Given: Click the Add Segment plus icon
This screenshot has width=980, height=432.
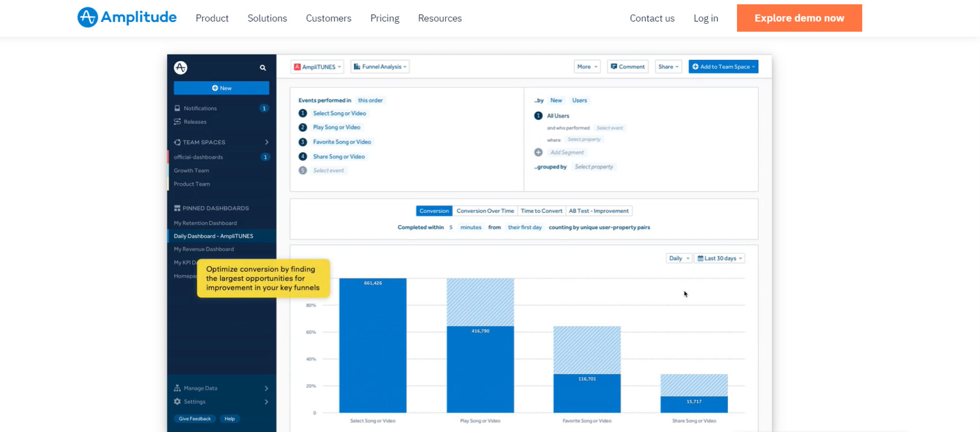Looking at the screenshot, I should [x=538, y=152].
